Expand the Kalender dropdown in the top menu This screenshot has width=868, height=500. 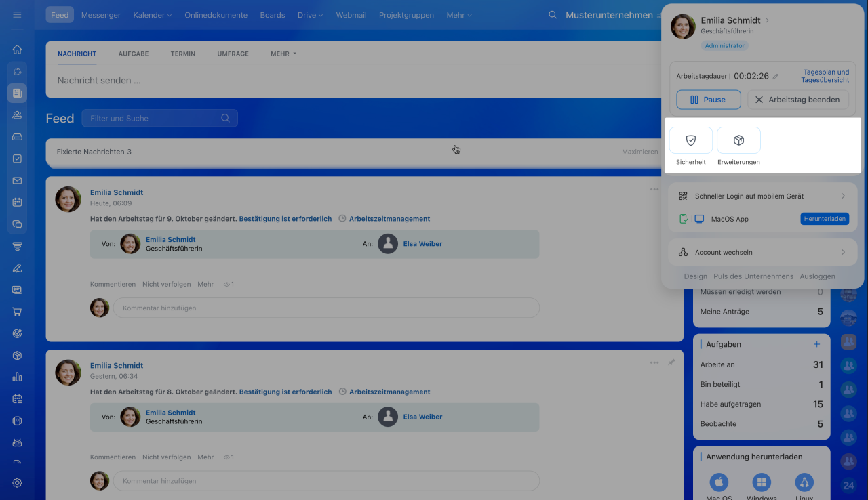click(153, 15)
